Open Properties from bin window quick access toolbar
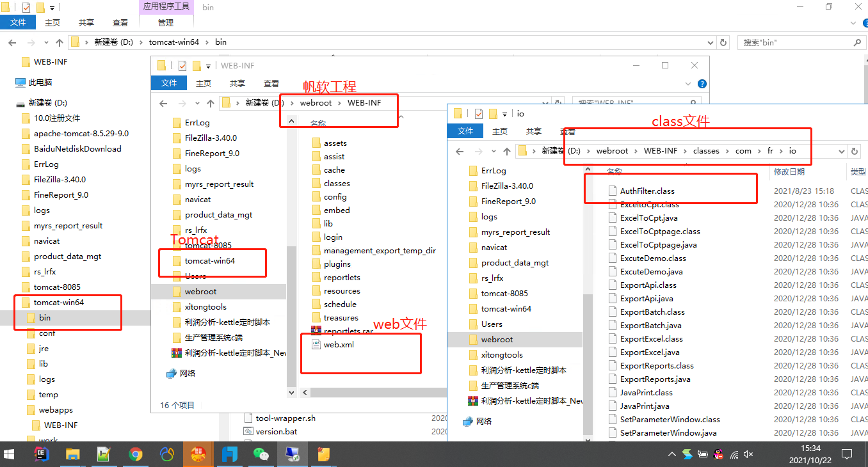 coord(26,8)
